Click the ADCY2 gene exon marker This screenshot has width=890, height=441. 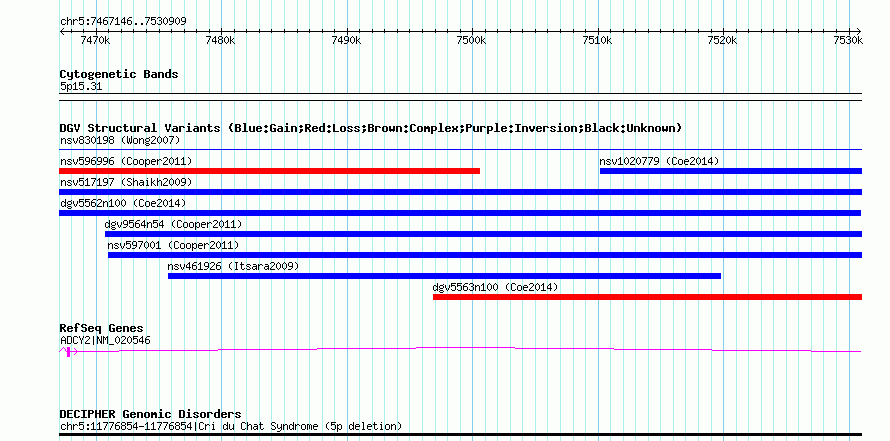point(68,352)
